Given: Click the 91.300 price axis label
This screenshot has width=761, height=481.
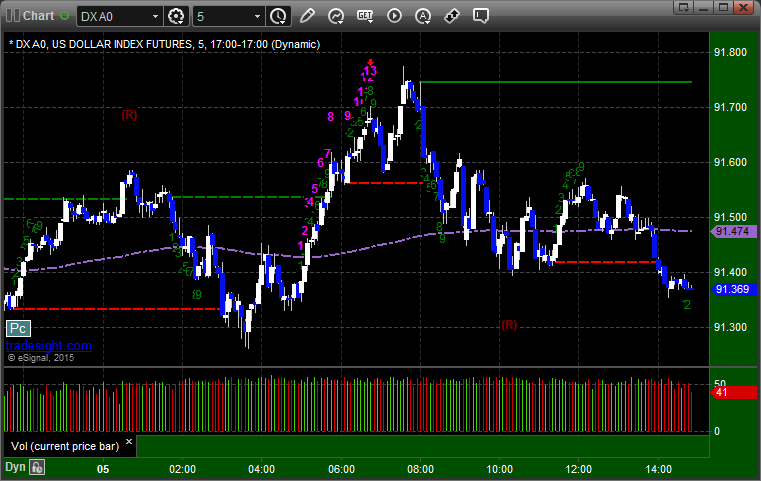Looking at the screenshot, I should pos(730,328).
